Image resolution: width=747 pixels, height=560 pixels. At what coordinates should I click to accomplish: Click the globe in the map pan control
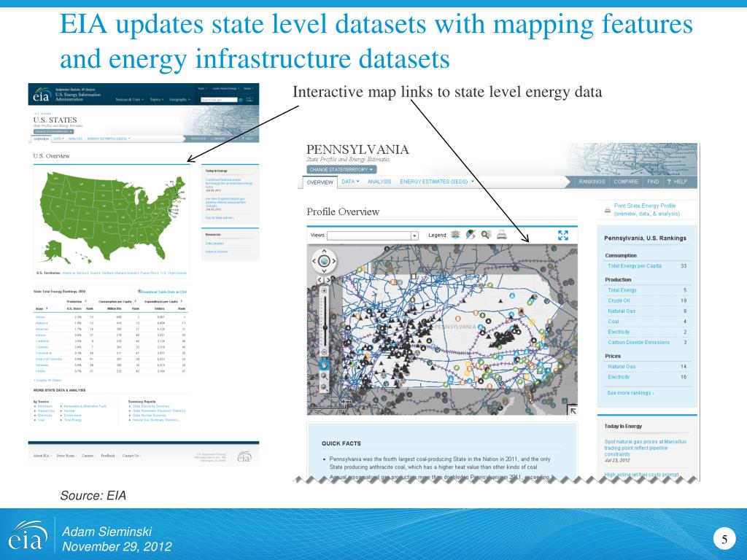pos(324,260)
